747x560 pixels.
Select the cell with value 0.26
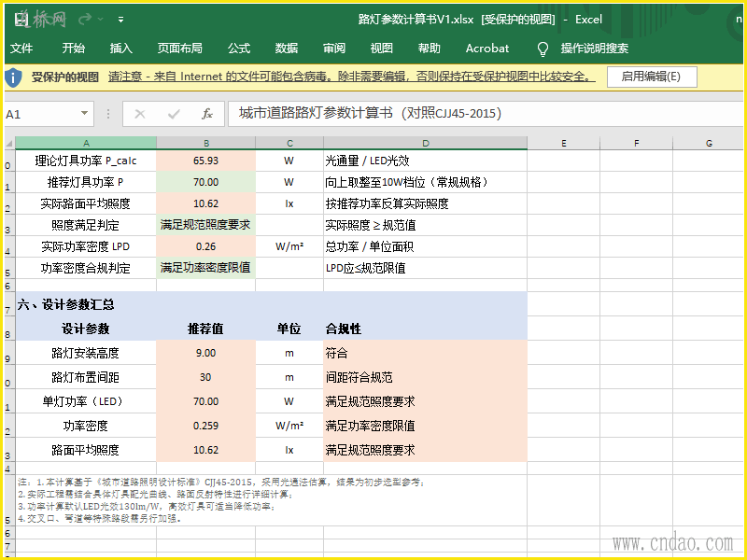click(x=205, y=246)
